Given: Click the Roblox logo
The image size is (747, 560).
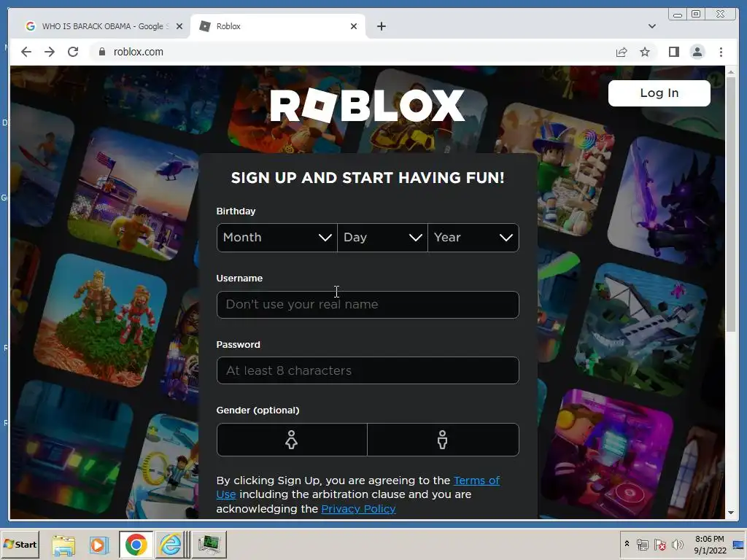Looking at the screenshot, I should pyautogui.click(x=368, y=105).
